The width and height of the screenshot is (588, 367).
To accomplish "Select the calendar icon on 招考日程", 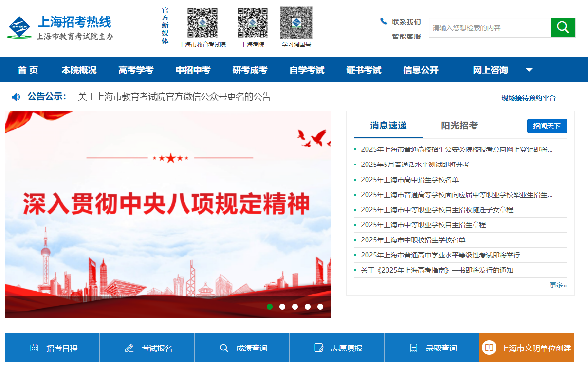I will pos(33,348).
